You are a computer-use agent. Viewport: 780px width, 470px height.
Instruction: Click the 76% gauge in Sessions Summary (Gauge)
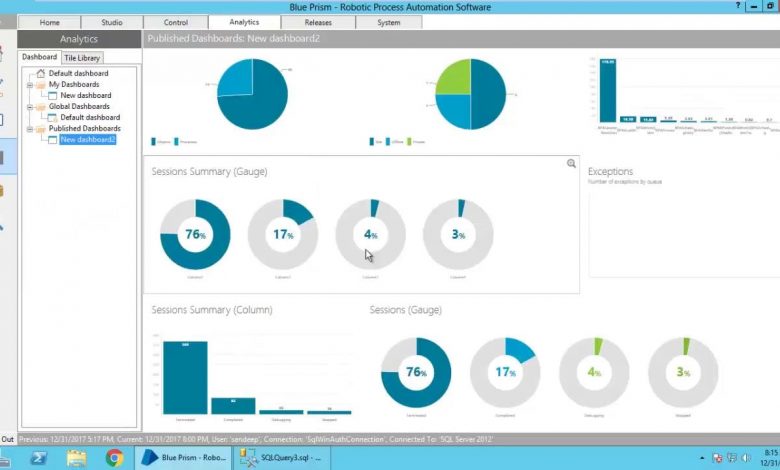tap(195, 234)
